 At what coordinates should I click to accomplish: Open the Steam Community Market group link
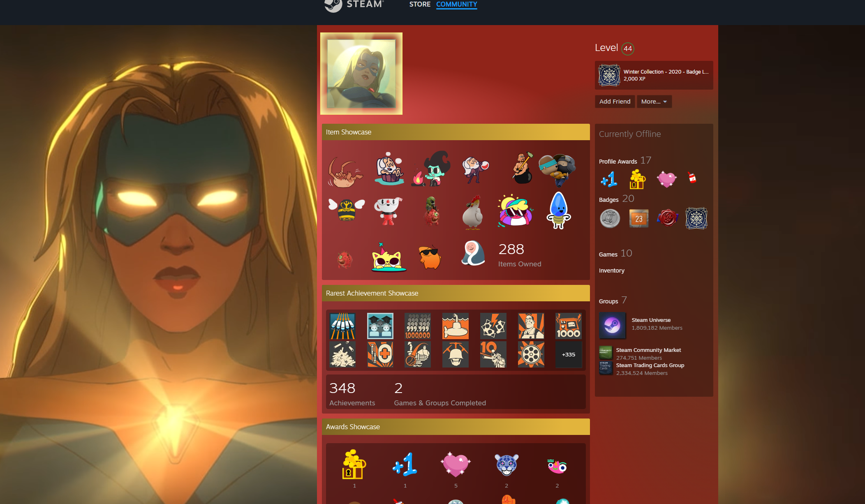(x=648, y=350)
